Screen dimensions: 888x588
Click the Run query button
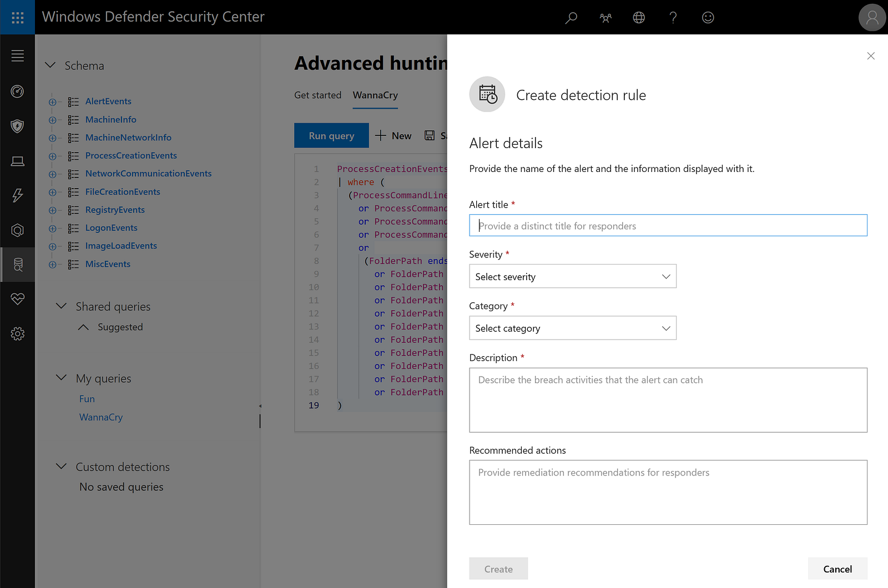(331, 135)
